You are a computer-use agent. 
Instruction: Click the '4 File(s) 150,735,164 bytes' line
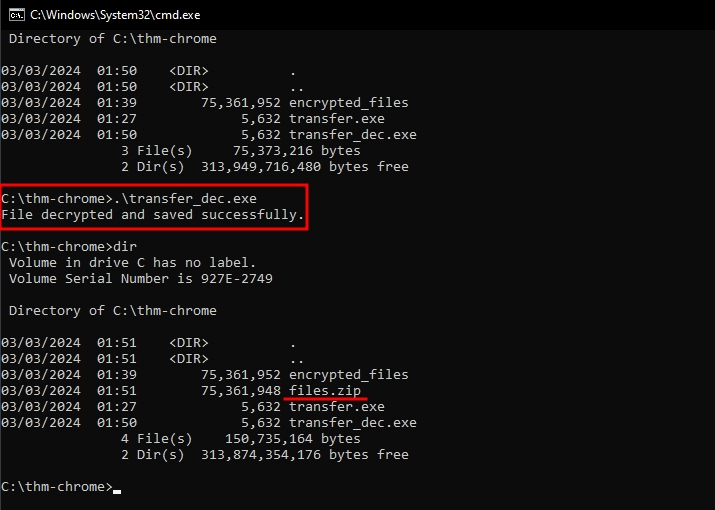(241, 439)
